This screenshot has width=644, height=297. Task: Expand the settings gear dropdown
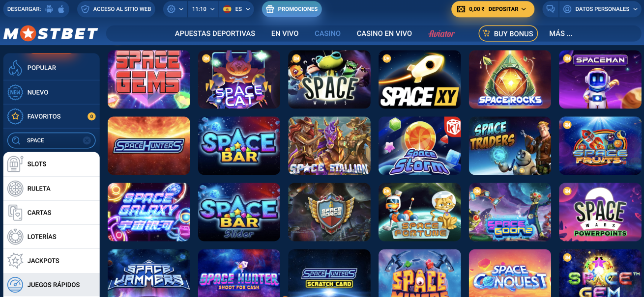(x=176, y=9)
